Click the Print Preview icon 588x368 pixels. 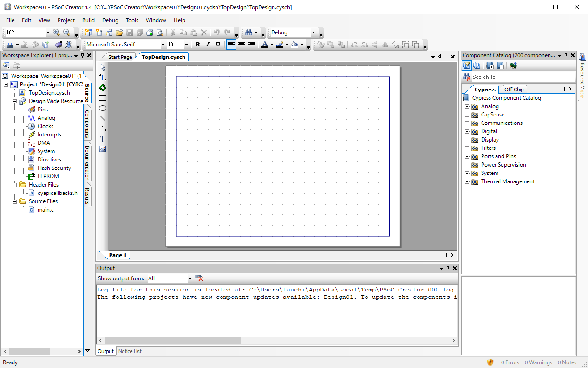click(x=160, y=32)
